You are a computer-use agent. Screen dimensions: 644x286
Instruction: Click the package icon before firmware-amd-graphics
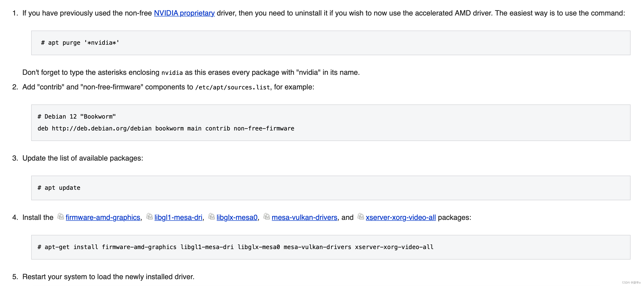[x=60, y=216]
